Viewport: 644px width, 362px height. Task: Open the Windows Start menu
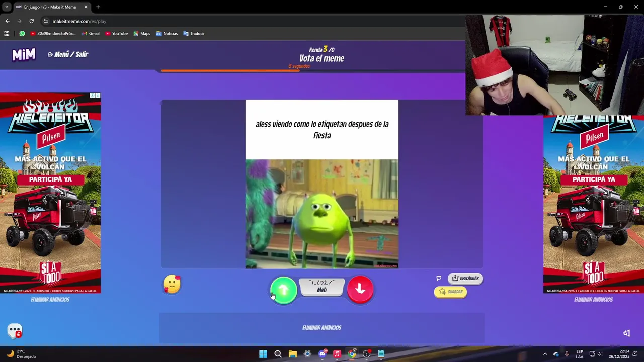coord(263,354)
